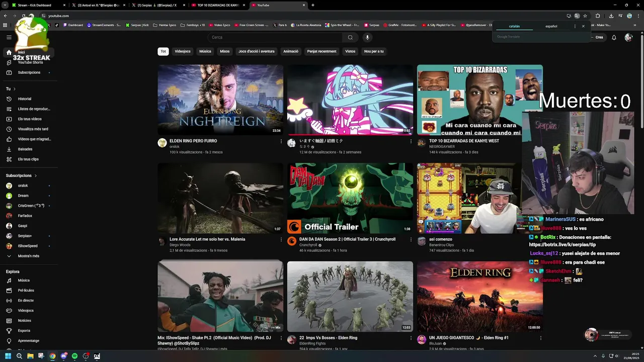Open options for Lore Accurate Malenia video

coord(281,240)
